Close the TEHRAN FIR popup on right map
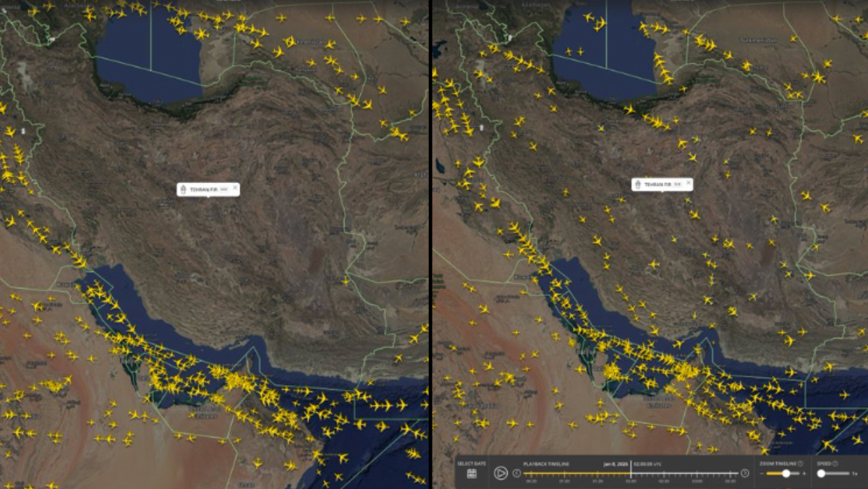 tap(688, 184)
